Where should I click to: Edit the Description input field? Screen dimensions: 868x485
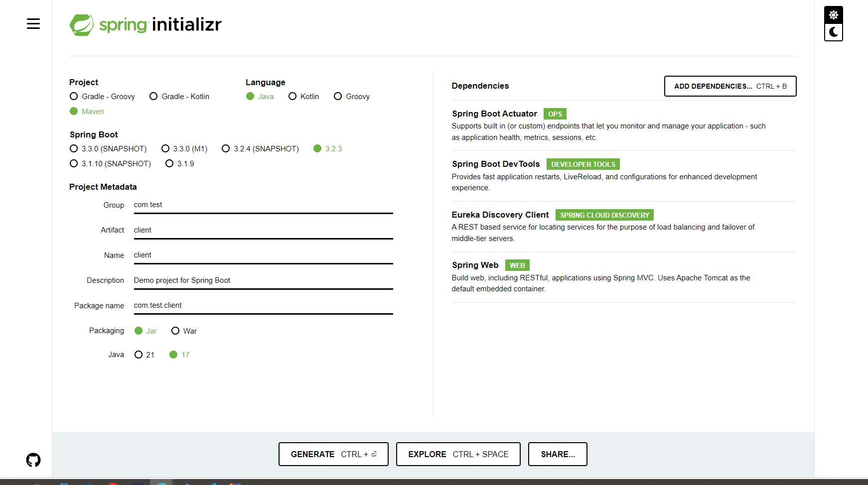(263, 280)
